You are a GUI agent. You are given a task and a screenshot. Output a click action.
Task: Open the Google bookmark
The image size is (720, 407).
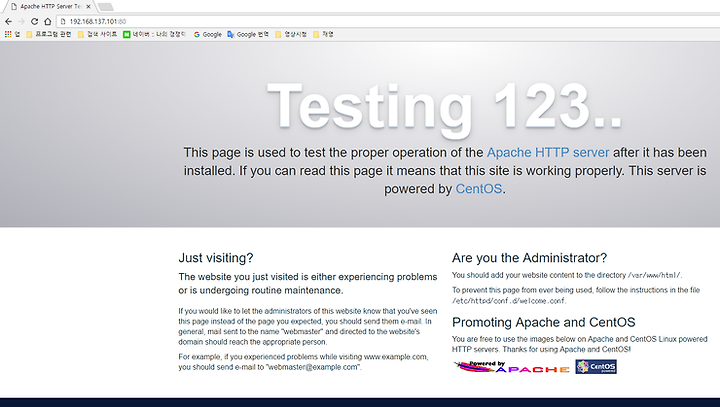(x=208, y=34)
